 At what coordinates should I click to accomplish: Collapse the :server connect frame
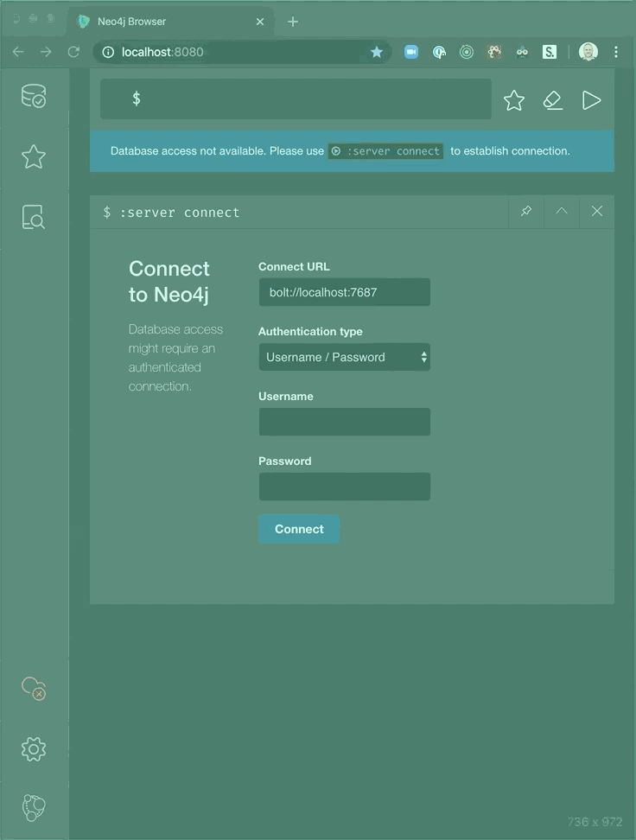[562, 211]
